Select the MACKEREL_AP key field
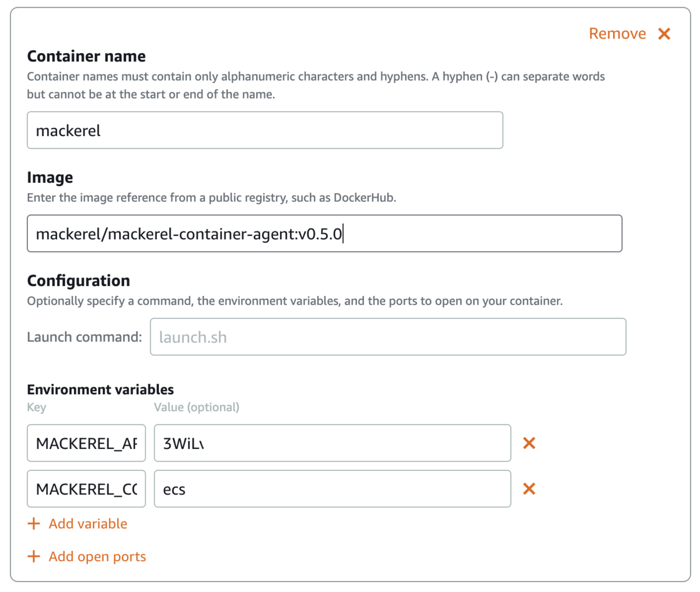The width and height of the screenshot is (700, 592). pyautogui.click(x=86, y=443)
